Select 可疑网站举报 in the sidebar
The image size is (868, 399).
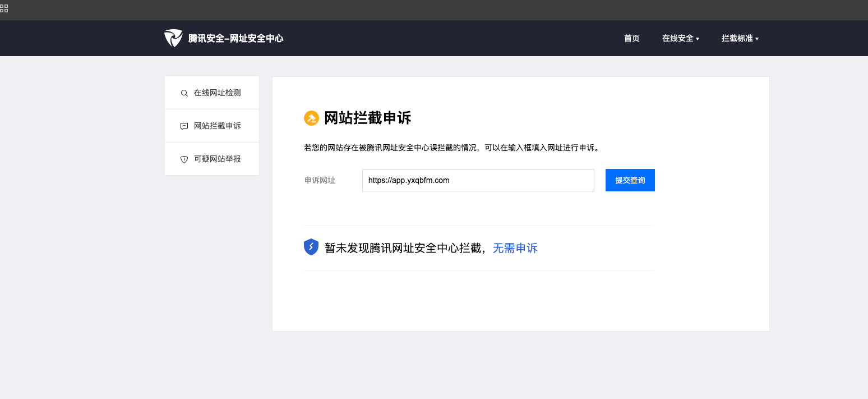[212, 159]
